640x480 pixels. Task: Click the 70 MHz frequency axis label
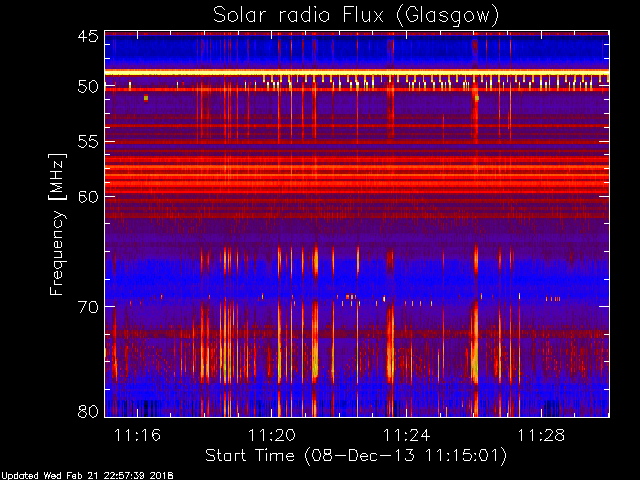88,307
